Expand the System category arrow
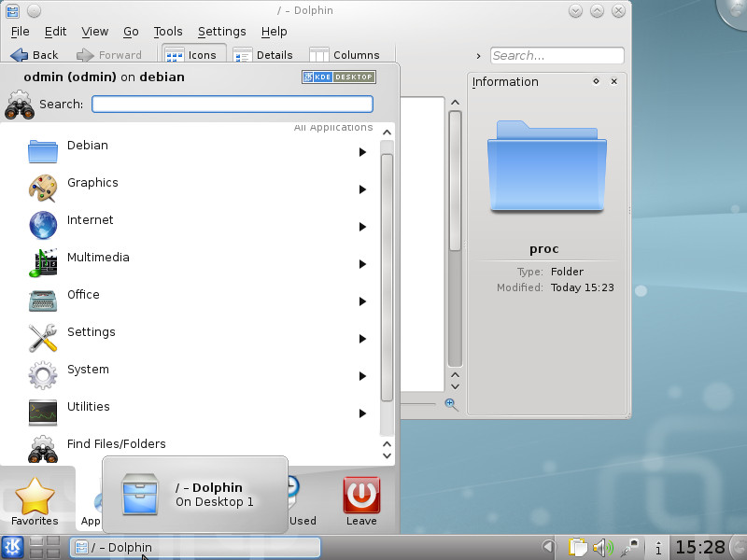The height and width of the screenshot is (560, 747). coord(362,376)
